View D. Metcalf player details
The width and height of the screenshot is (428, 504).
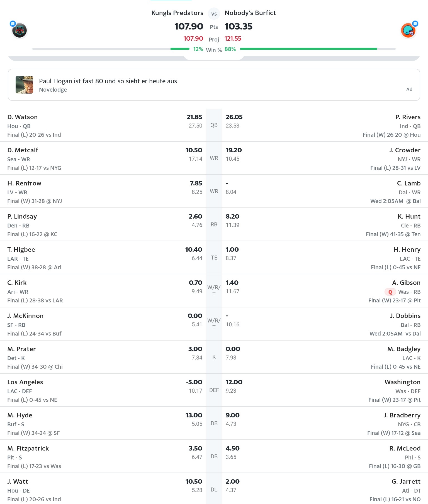[23, 150]
